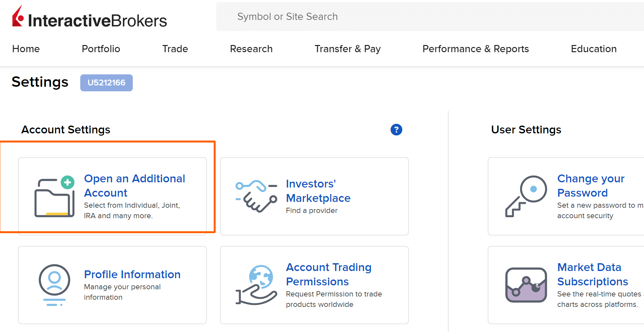Click the Symbol or Site Search field
This screenshot has width=644, height=332.
tap(430, 17)
